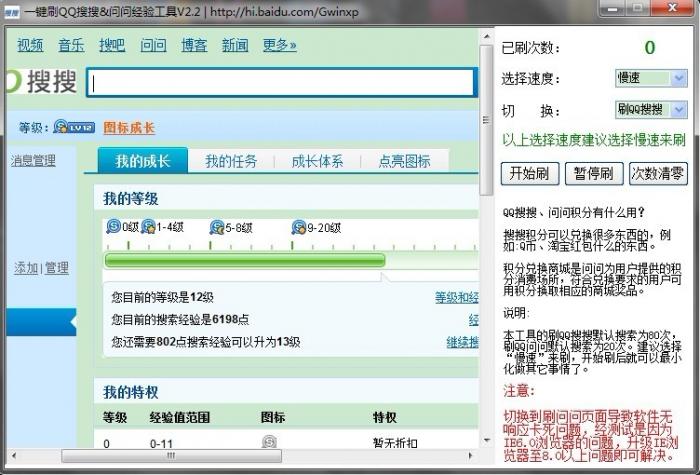Open the 切换 mode dropdown
Viewport: 700px width, 475px height.
pos(651,109)
